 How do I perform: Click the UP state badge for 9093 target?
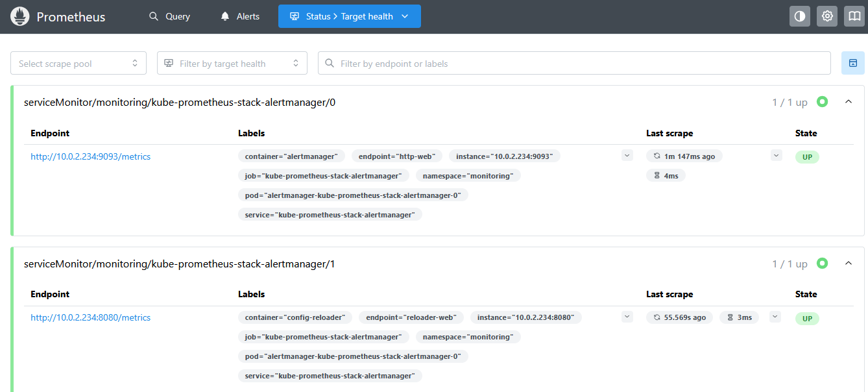coord(807,157)
